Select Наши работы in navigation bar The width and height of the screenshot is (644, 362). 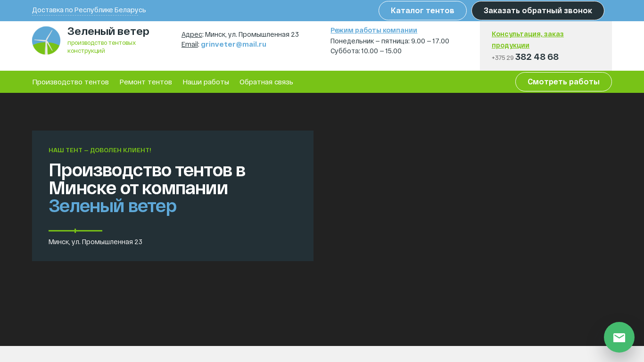click(206, 82)
